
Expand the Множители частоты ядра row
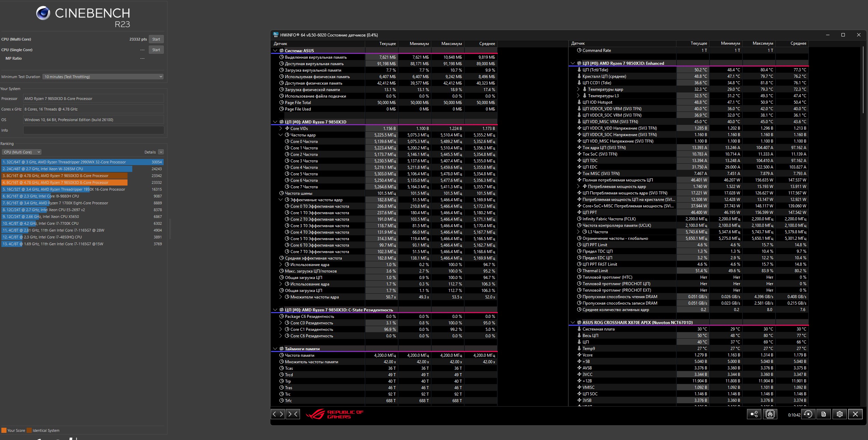[x=281, y=297]
